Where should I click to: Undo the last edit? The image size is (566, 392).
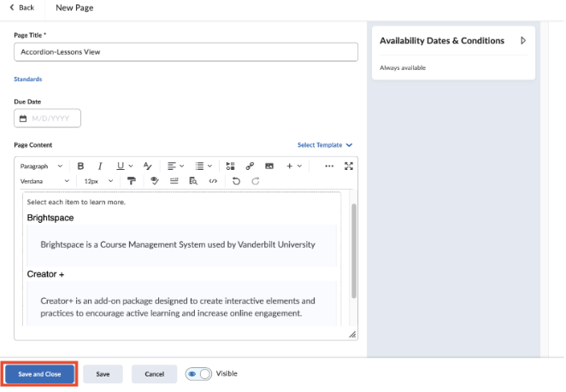(x=236, y=181)
